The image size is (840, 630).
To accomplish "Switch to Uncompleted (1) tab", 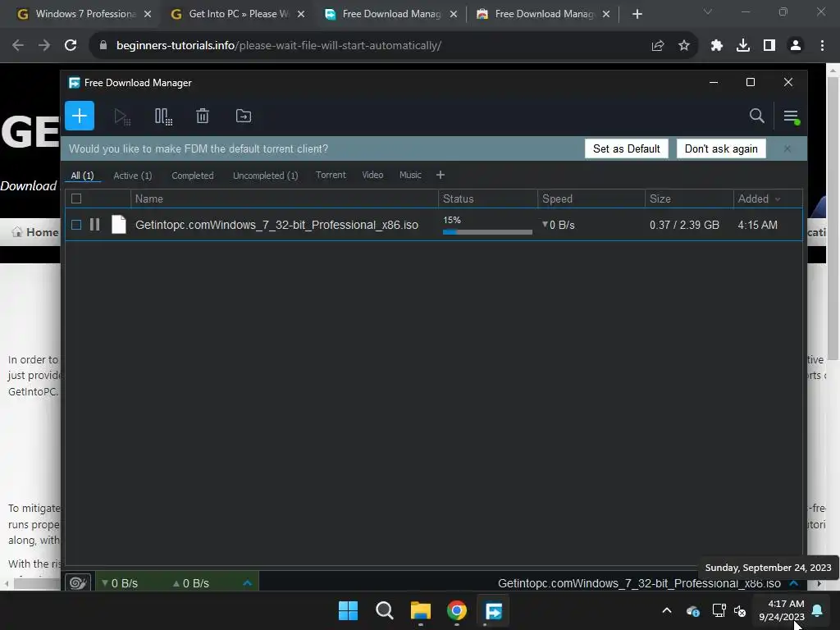I will 265,176.
